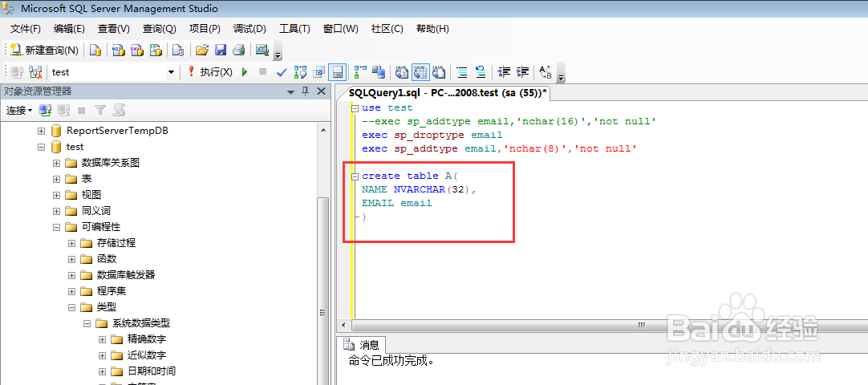
Task: Collapse the create table A code block
Action: coord(355,176)
